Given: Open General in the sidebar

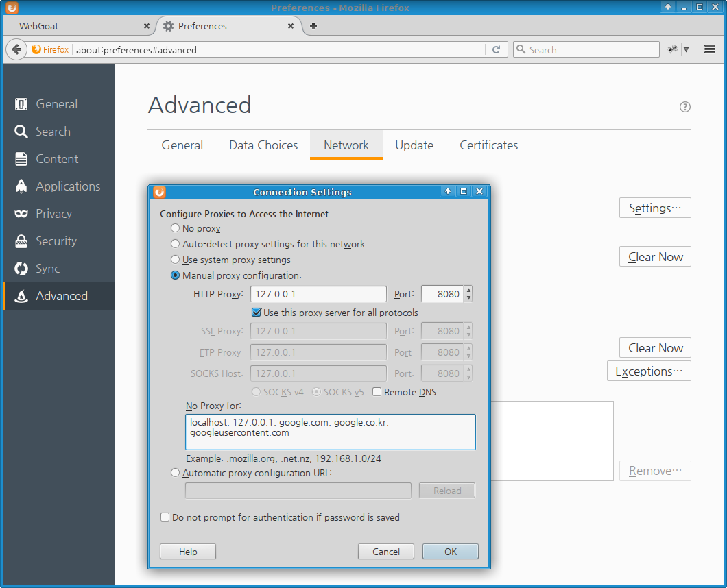Looking at the screenshot, I should point(58,103).
